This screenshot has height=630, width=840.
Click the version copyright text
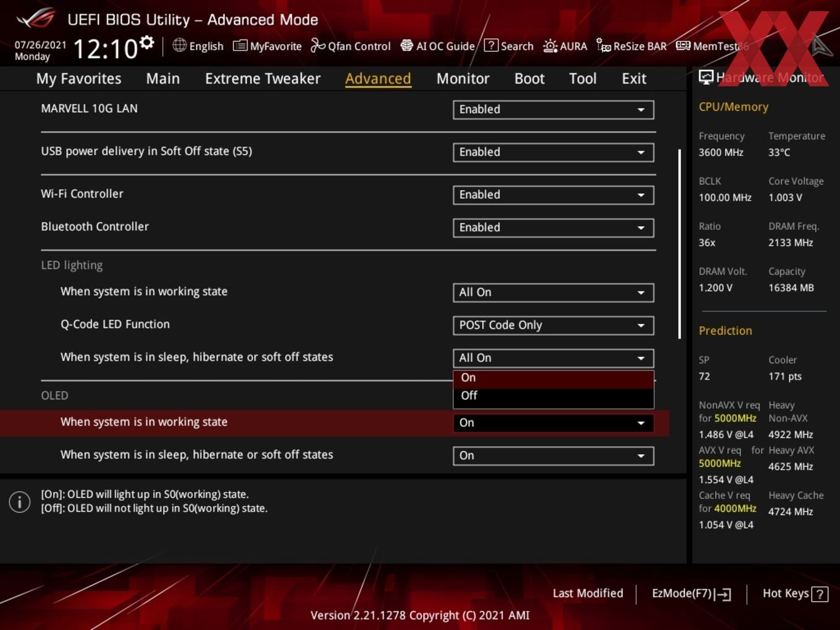420,615
